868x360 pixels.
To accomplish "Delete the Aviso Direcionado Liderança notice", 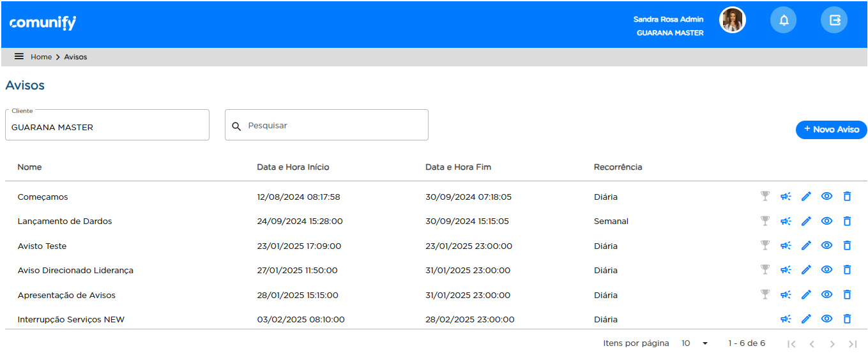I will point(847,270).
